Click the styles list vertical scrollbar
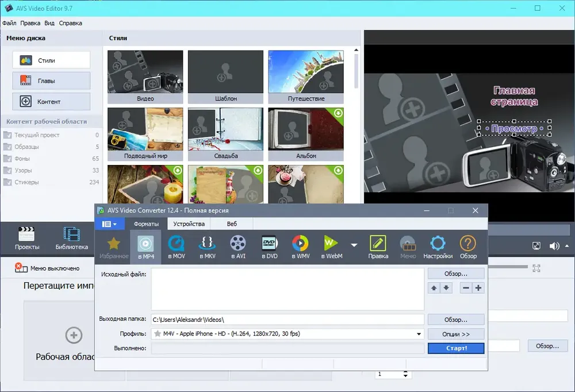The image size is (575, 392). pyautogui.click(x=356, y=71)
